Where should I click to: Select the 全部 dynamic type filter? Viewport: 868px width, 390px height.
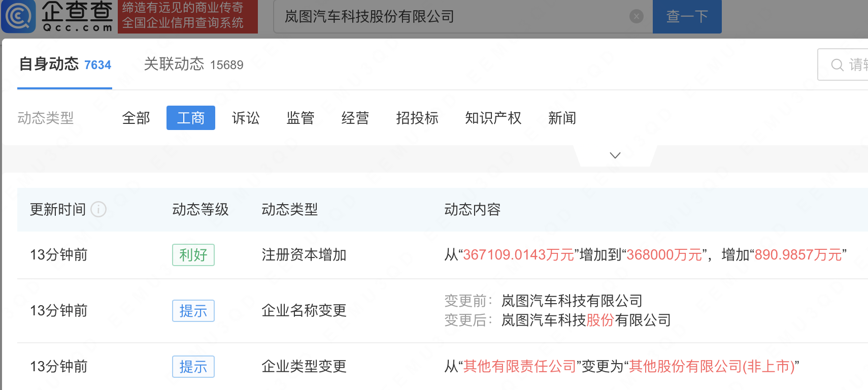[136, 118]
